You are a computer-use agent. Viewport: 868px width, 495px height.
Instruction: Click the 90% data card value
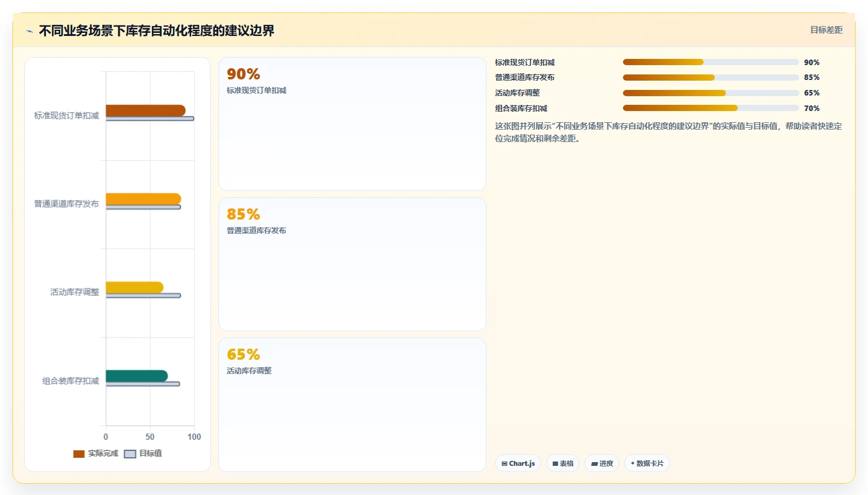243,74
